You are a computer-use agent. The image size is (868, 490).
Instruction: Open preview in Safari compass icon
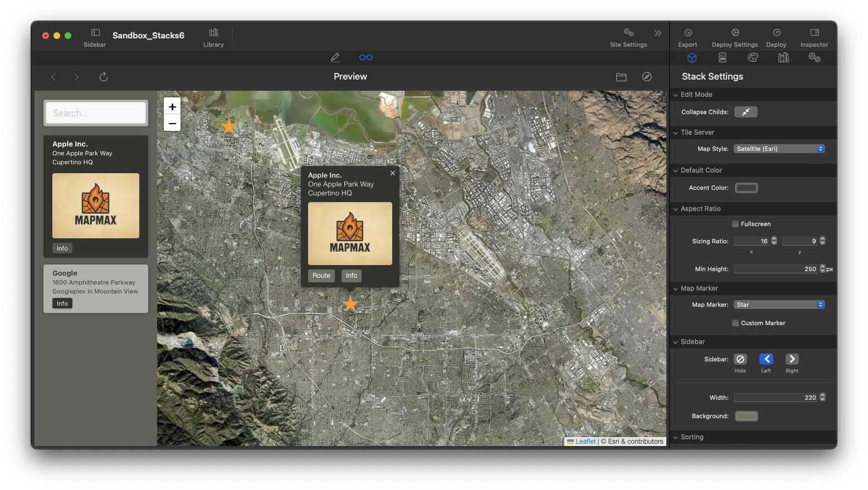click(x=647, y=77)
